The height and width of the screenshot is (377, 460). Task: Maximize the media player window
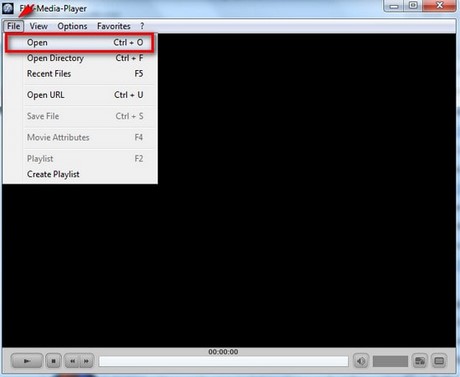(x=413, y=6)
